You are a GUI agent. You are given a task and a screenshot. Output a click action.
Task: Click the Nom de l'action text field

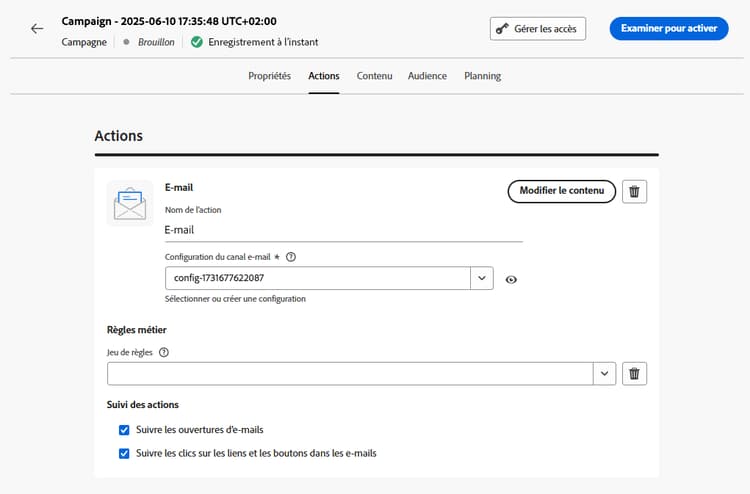pyautogui.click(x=343, y=229)
